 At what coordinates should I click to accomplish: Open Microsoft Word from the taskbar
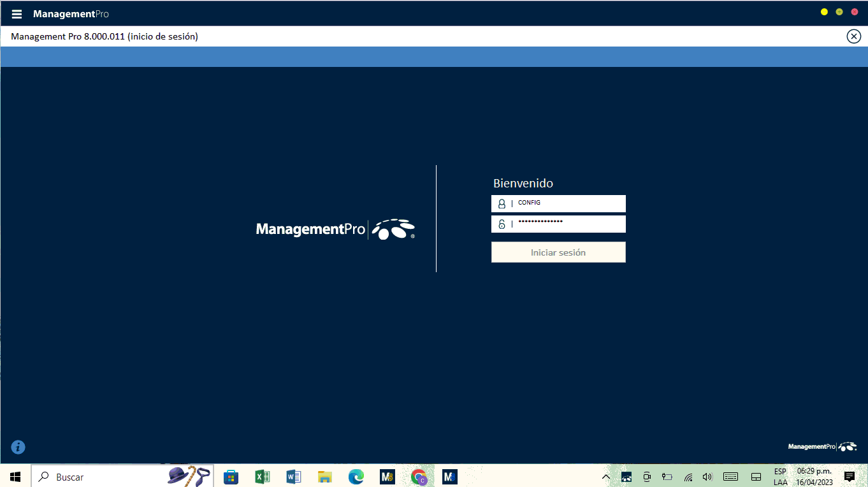tap(293, 476)
